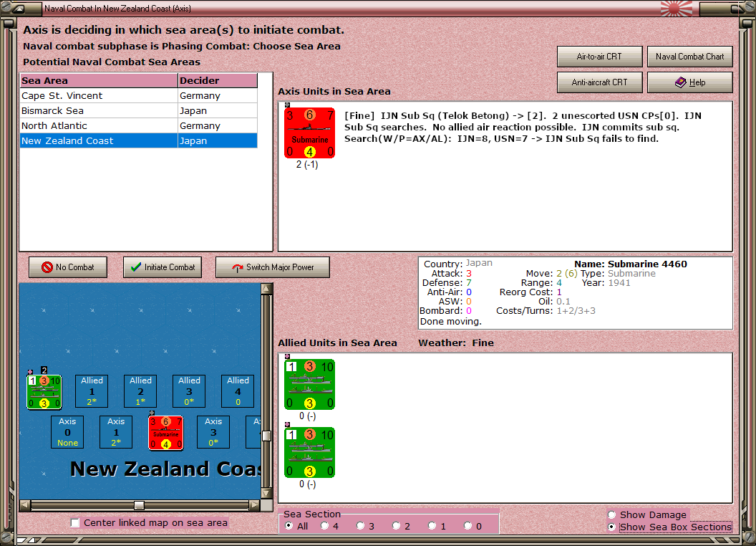Viewport: 756px width, 546px height.
Task: Click the title bar system menu icon
Action: [19, 8]
